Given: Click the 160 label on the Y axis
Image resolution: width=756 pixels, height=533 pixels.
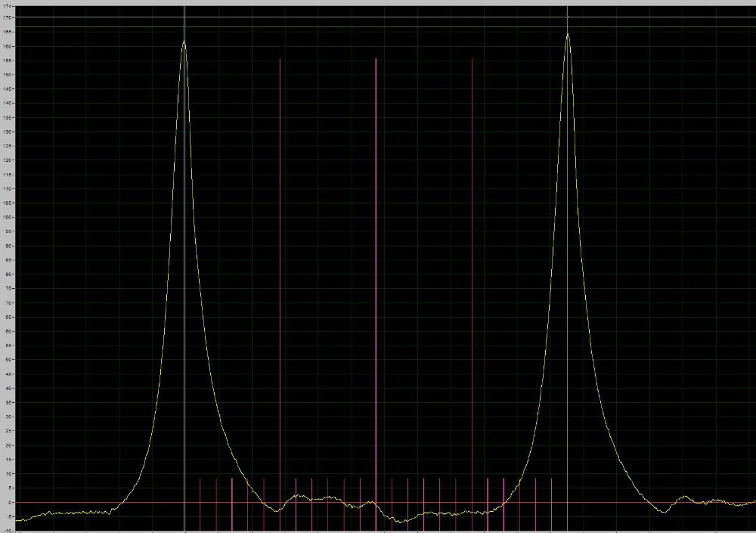Looking at the screenshot, I should click(8, 46).
